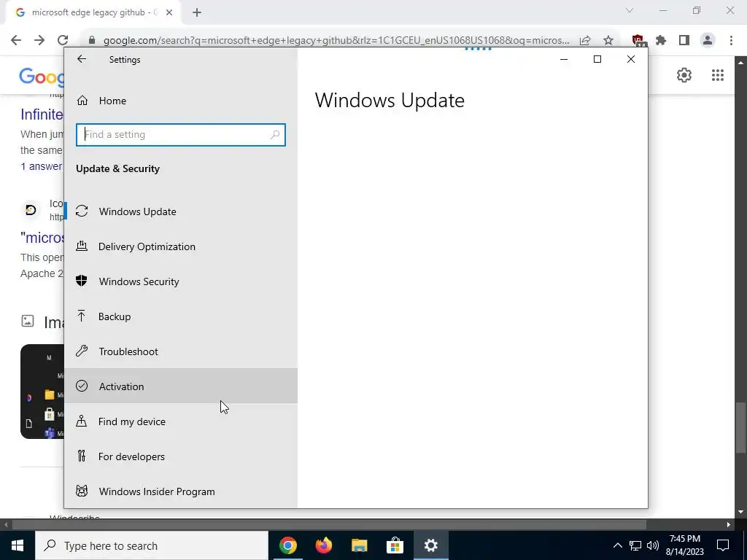The width and height of the screenshot is (747, 560).
Task: Open Windows Security page
Action: click(181, 281)
